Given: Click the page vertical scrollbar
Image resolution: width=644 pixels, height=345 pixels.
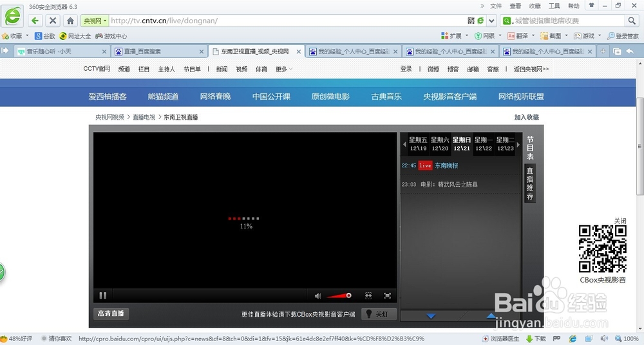Looking at the screenshot, I should (x=639, y=146).
